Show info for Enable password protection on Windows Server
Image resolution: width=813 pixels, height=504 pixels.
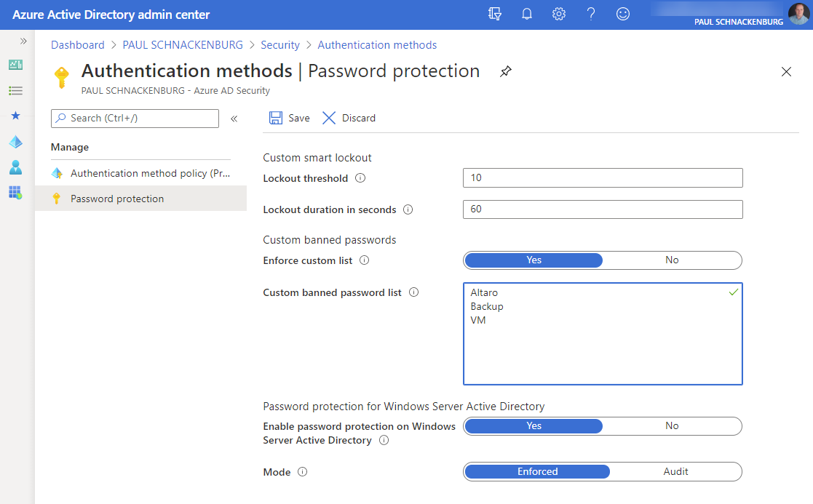(x=384, y=440)
